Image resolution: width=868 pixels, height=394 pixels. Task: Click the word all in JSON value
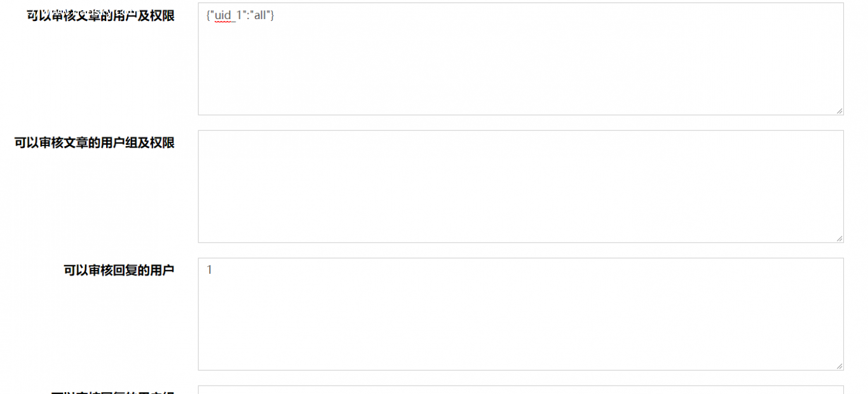260,15
